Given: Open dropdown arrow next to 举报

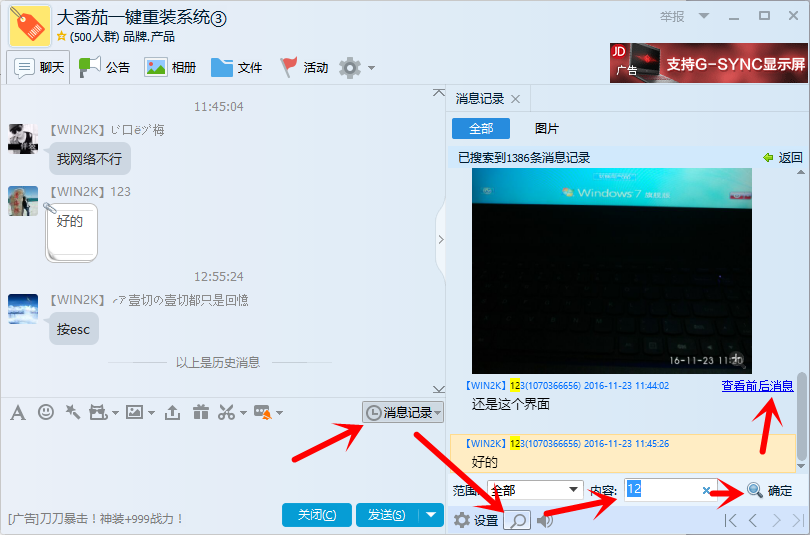Looking at the screenshot, I should click(x=704, y=16).
